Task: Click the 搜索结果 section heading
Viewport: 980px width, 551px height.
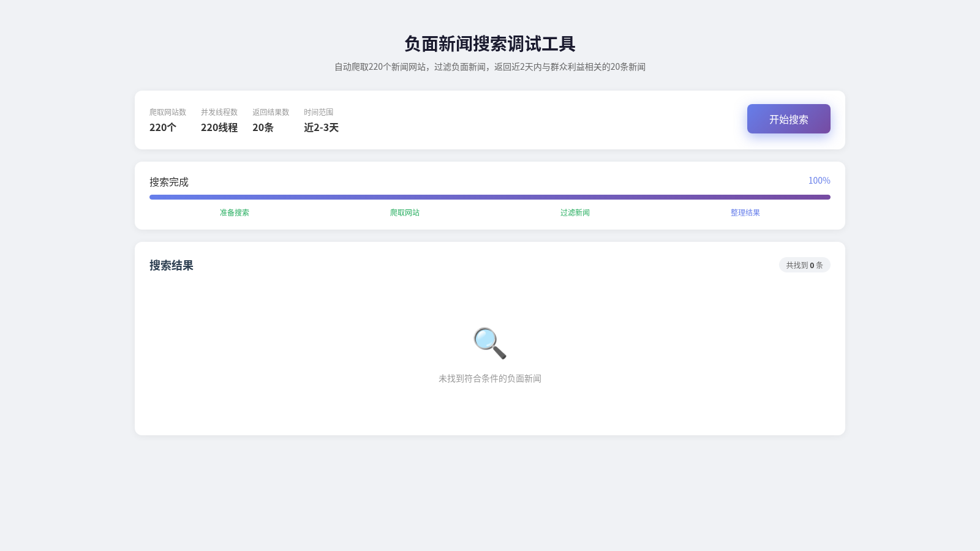Action: click(x=171, y=265)
